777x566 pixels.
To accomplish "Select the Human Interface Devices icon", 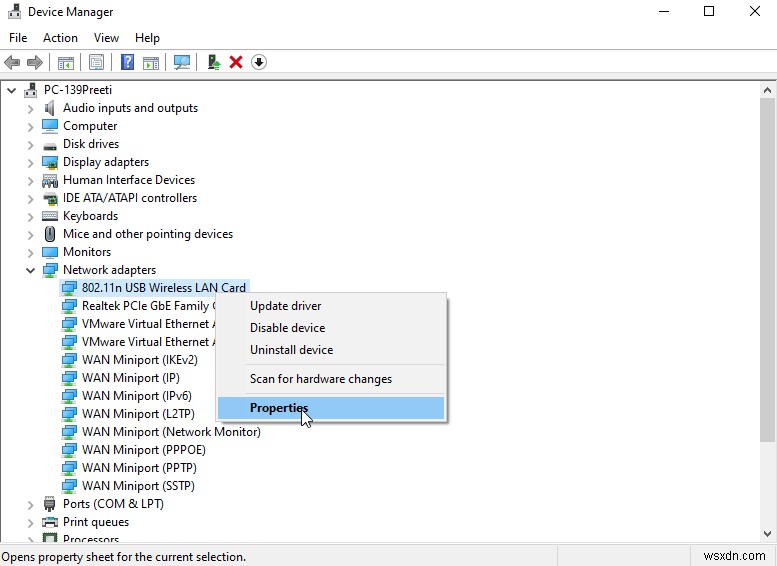I will click(50, 180).
